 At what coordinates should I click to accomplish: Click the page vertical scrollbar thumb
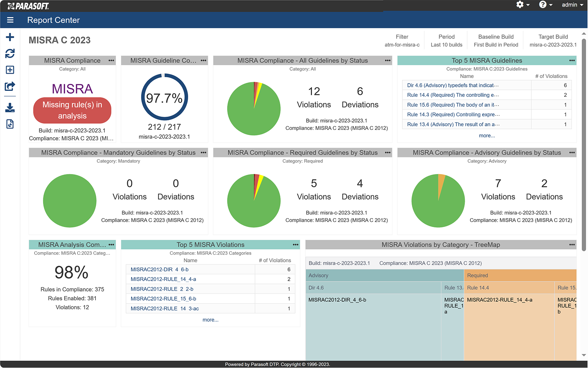tap(584, 144)
